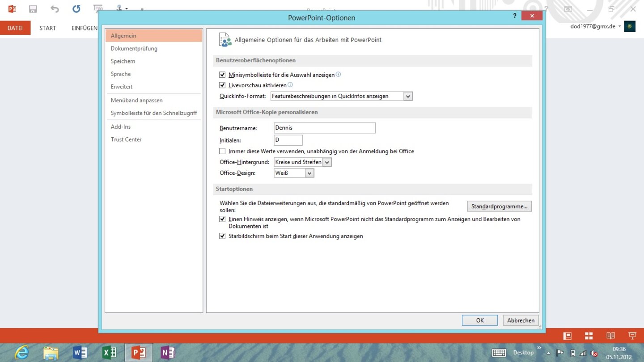Select the Sprache category
Image resolution: width=644 pixels, height=362 pixels.
pos(154,74)
